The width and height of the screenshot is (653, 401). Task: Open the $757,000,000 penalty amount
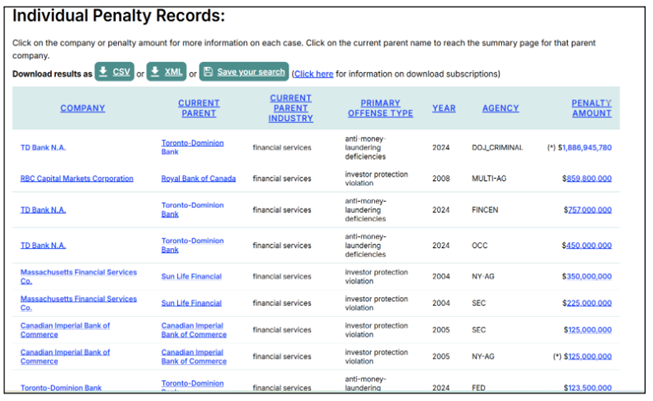pos(588,210)
